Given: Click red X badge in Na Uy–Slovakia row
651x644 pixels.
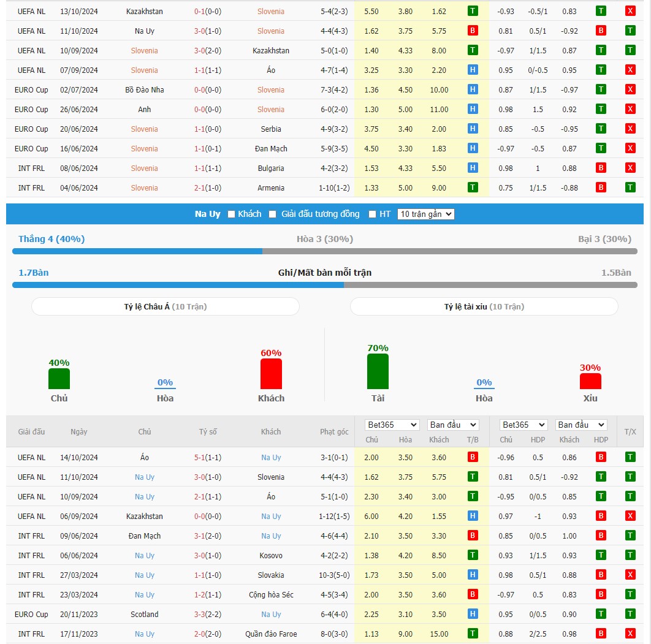Looking at the screenshot, I should (630, 575).
